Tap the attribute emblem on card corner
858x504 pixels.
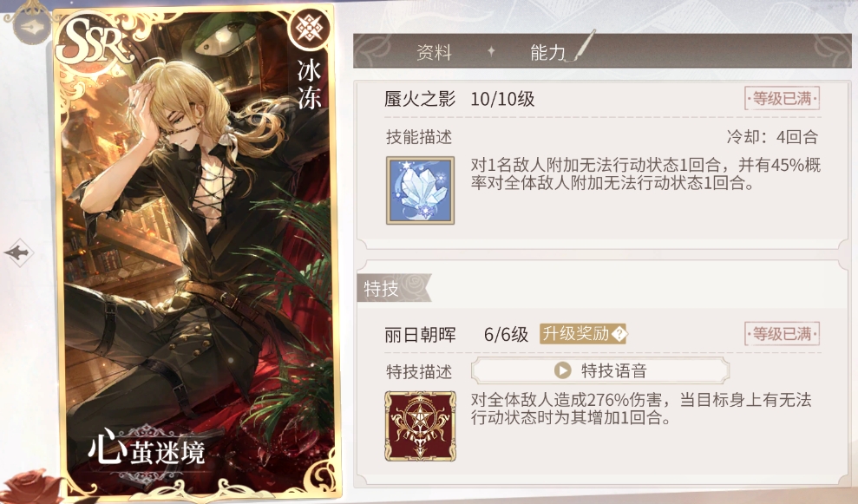[310, 29]
